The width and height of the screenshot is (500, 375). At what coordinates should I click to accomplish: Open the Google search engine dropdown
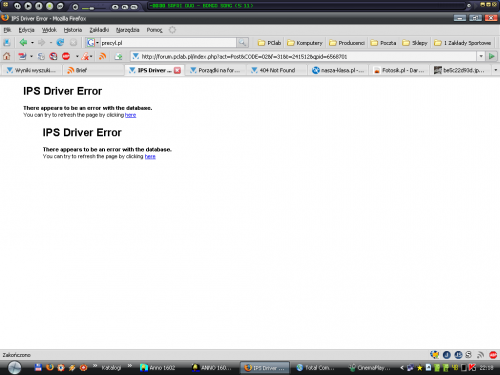93,43
